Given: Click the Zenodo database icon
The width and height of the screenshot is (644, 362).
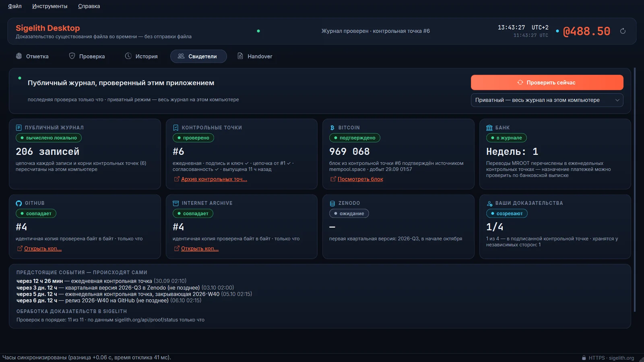Looking at the screenshot, I should pyautogui.click(x=332, y=203).
